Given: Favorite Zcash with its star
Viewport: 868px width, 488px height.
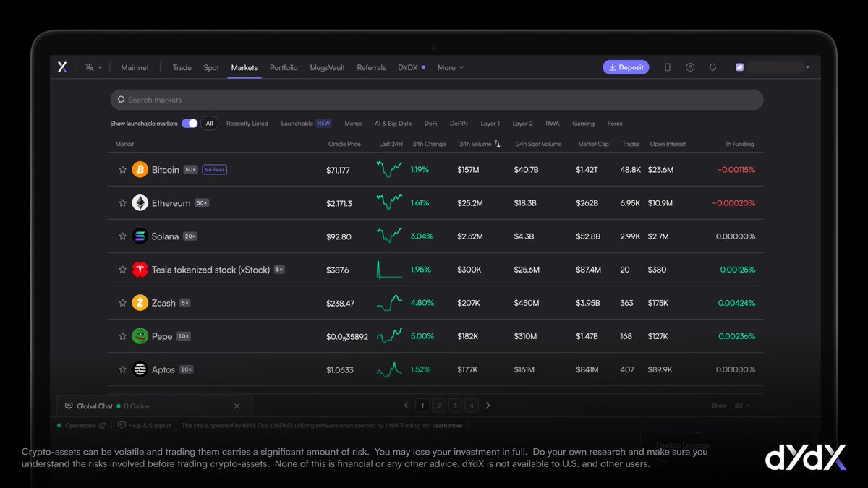Looking at the screenshot, I should coord(122,303).
